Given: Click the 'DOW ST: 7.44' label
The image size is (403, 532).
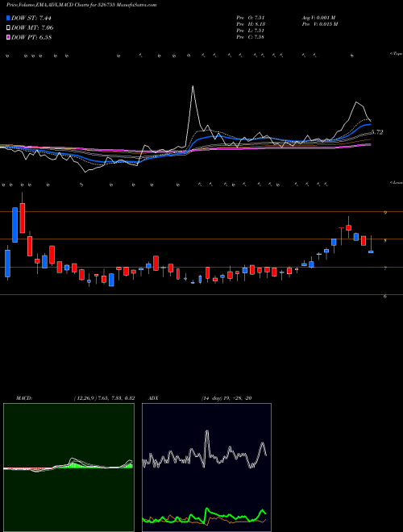Looking at the screenshot, I should tap(31, 18).
